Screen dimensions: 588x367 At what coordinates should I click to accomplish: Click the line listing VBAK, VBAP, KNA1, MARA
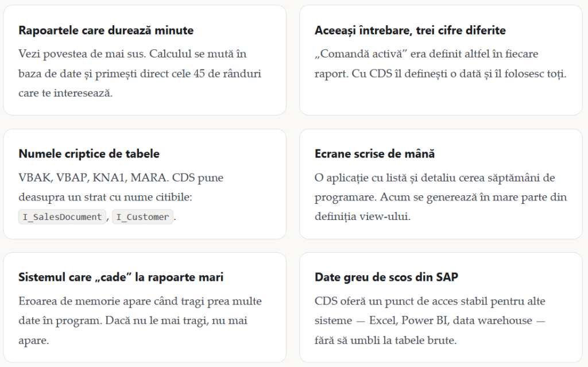pyautogui.click(x=121, y=177)
